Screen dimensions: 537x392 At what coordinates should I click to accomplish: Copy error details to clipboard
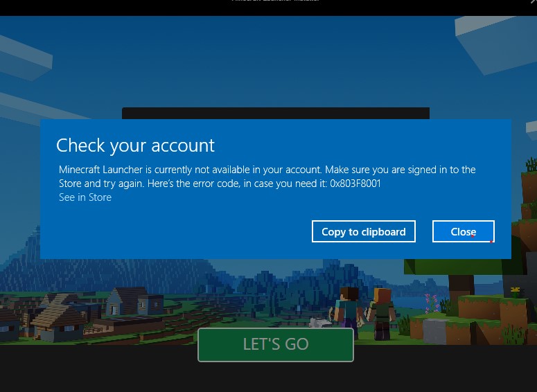coord(363,231)
